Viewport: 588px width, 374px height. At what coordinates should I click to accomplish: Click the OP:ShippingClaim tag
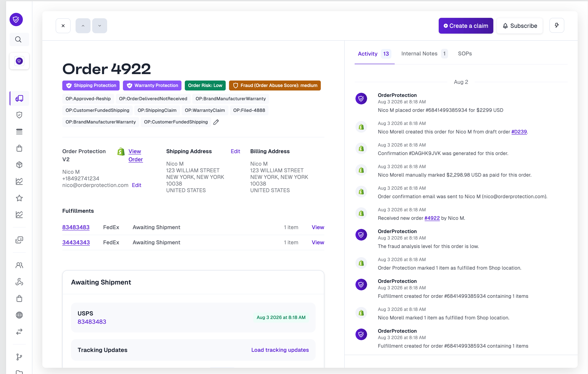tap(157, 110)
